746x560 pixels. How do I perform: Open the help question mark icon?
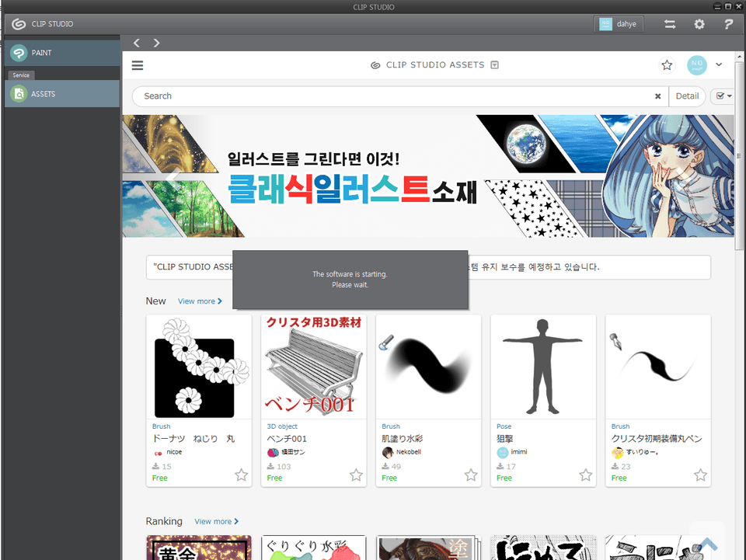pyautogui.click(x=728, y=24)
